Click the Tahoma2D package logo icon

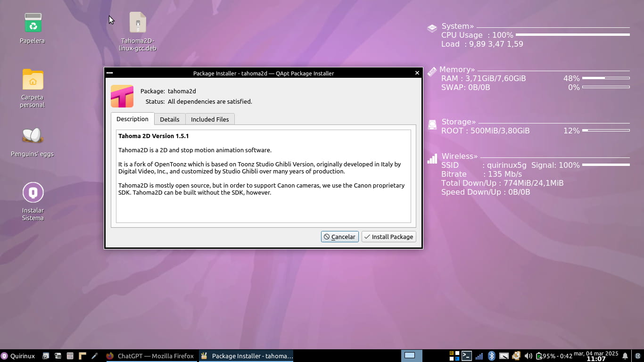coord(122,96)
